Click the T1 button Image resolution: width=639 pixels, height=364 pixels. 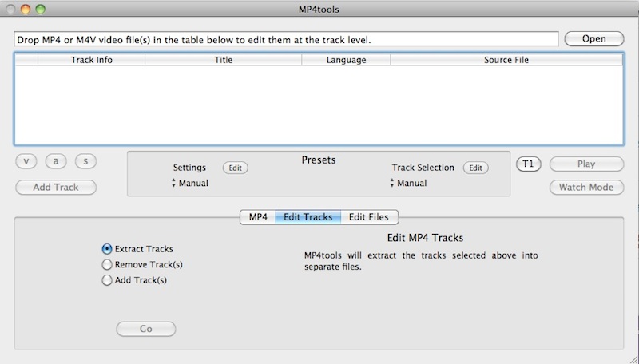pyautogui.click(x=528, y=164)
